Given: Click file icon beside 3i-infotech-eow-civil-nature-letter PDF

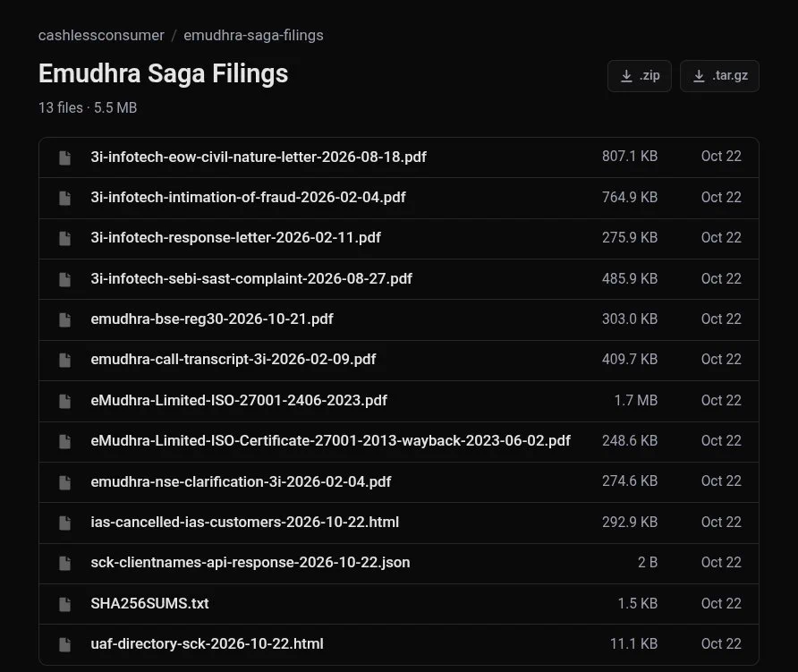Looking at the screenshot, I should (x=64, y=157).
